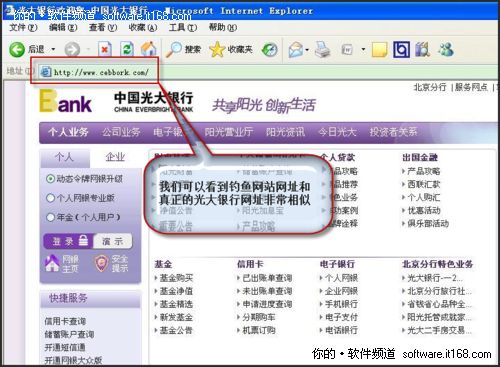Image resolution: width=500 pixels, height=367 pixels.
Task: Open the Edit icon dropdown arrow
Action: [363, 50]
